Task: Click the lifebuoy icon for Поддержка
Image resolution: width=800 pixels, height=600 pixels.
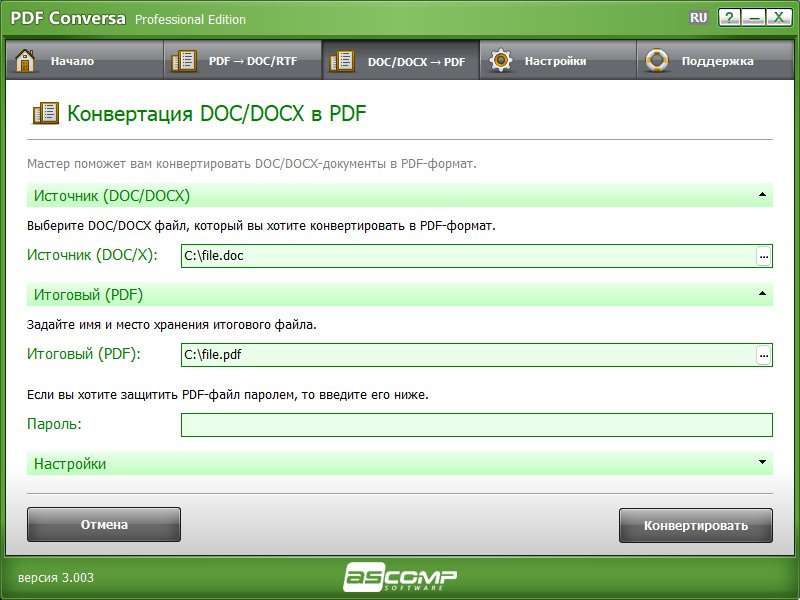Action: pos(657,60)
